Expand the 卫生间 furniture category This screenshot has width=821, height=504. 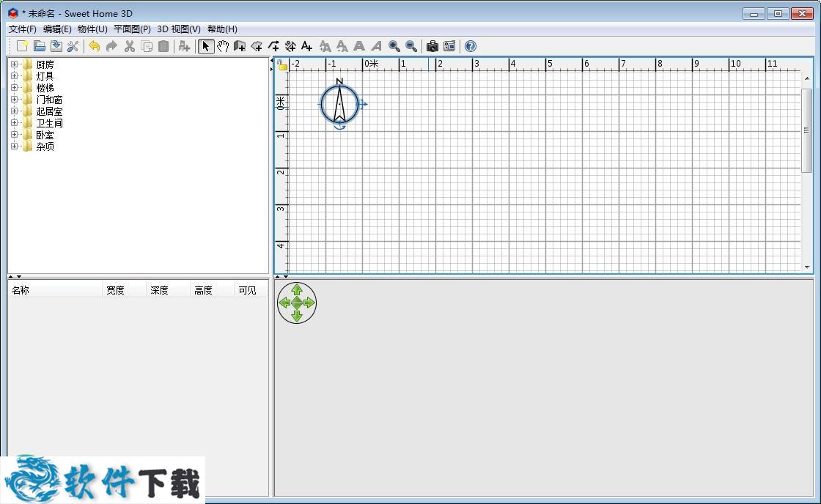(x=14, y=123)
